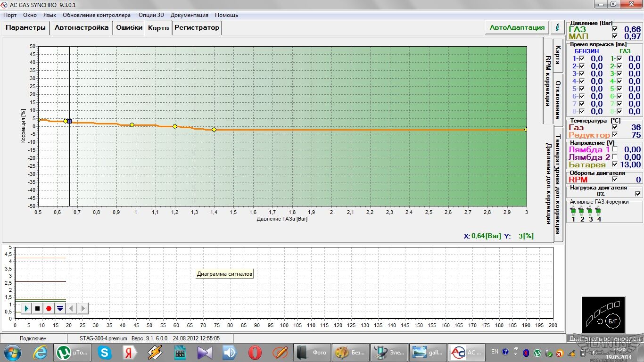Click the АвтоАдаптация button
The height and width of the screenshot is (362, 644).
pos(517,27)
